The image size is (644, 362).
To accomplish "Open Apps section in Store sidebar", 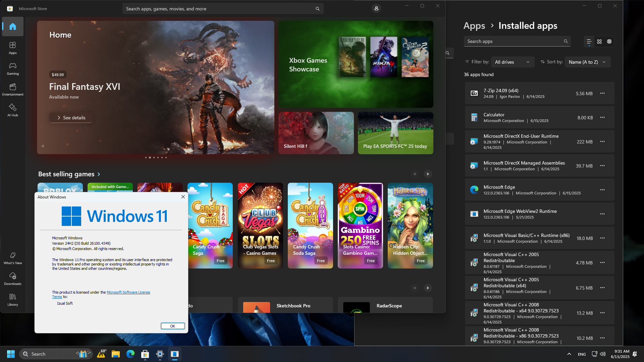I will point(13,48).
